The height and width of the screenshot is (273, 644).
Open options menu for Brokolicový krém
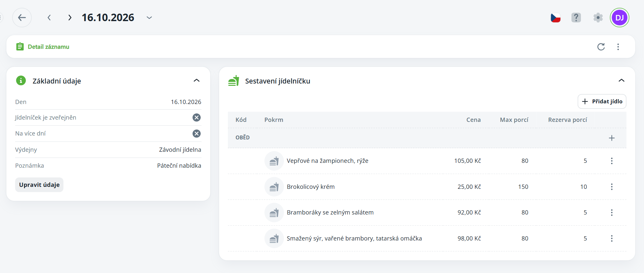612,187
